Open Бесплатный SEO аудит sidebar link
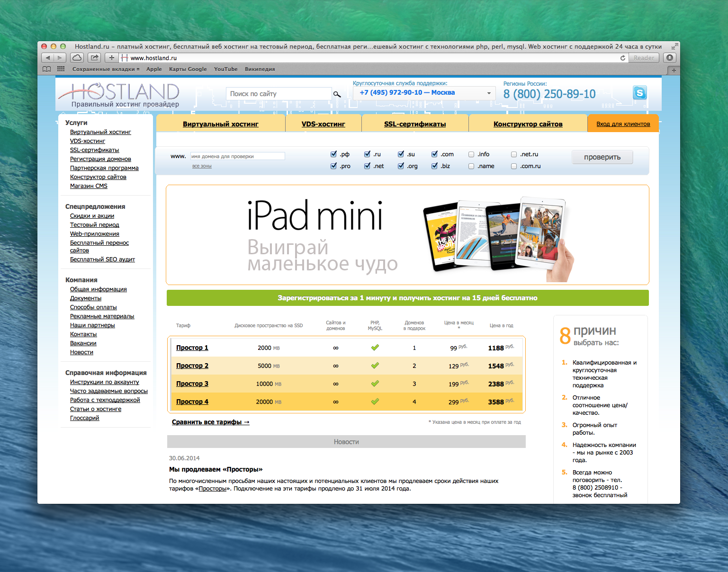Viewport: 728px width, 572px height. [102, 259]
